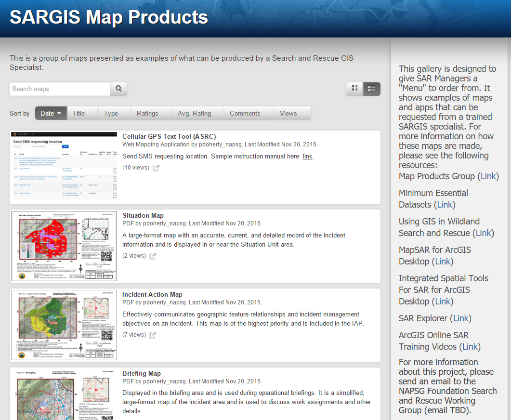
Task: Switch to list view layout
Action: pos(371,89)
